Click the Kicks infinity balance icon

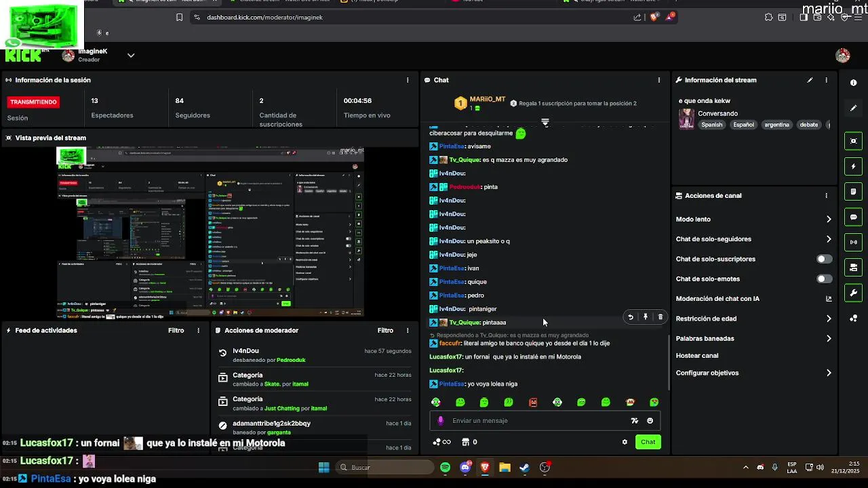[441, 442]
